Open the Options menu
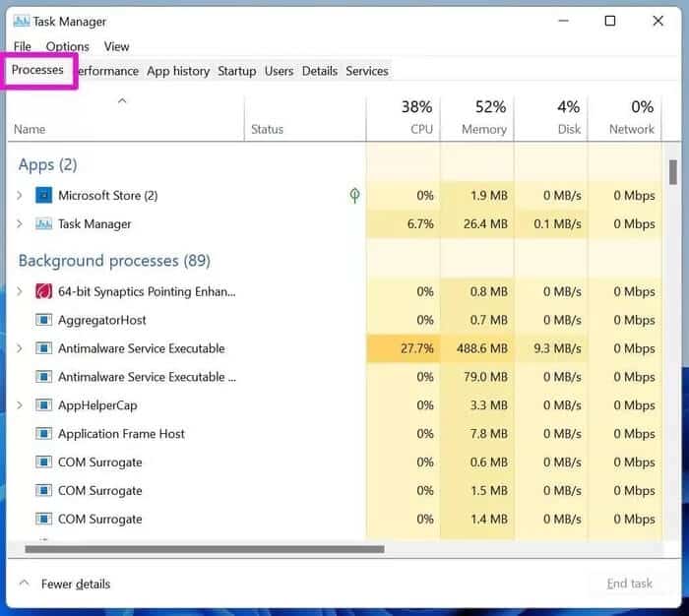Screen dimensions: 689x616 point(68,46)
